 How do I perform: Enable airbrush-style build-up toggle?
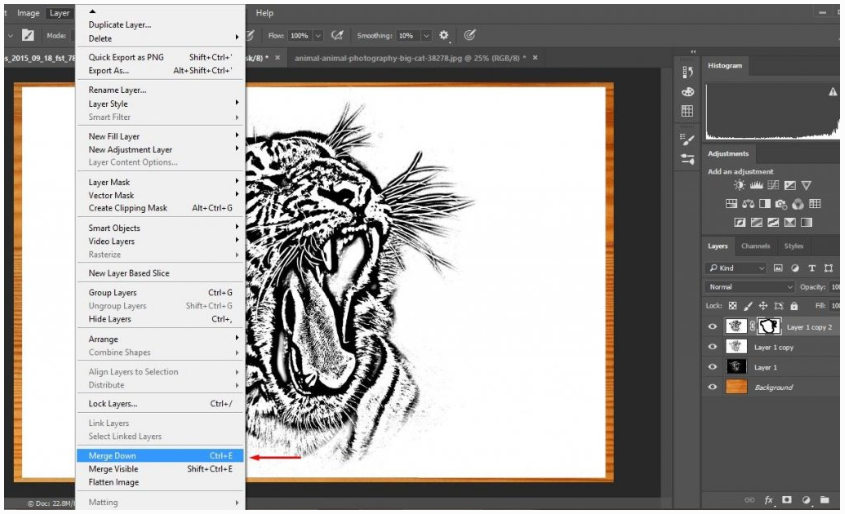click(337, 36)
